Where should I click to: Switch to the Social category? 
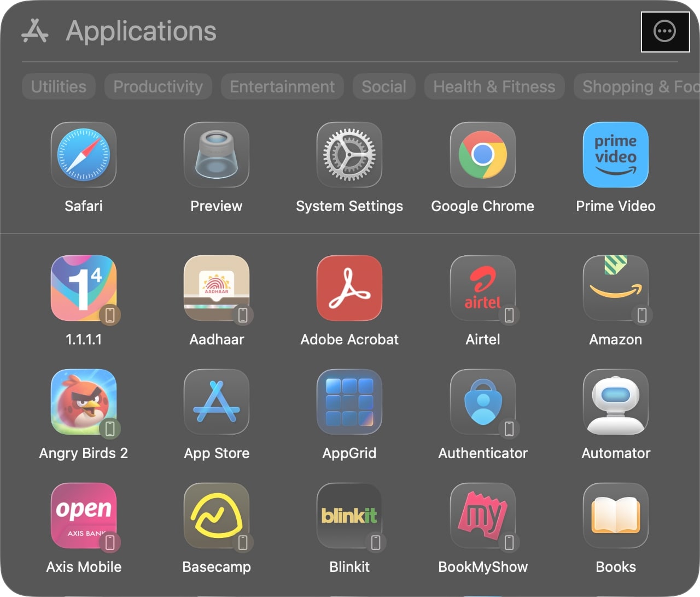384,86
